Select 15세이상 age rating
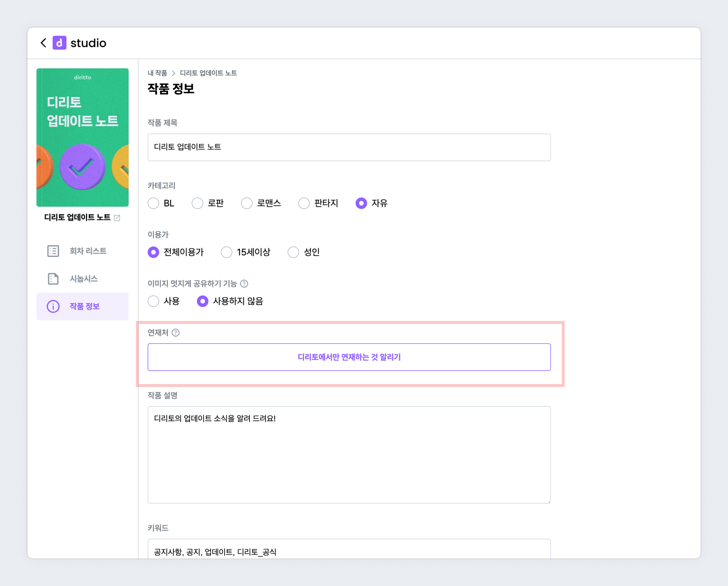Image resolution: width=728 pixels, height=586 pixels. point(227,252)
